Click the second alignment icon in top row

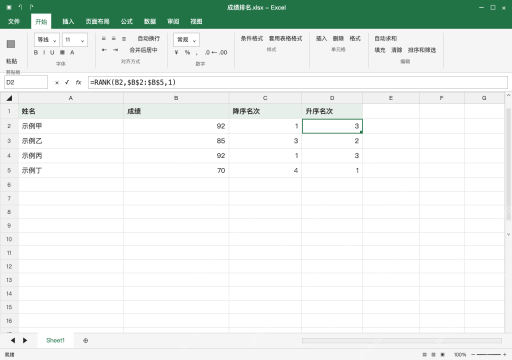pyautogui.click(x=114, y=38)
